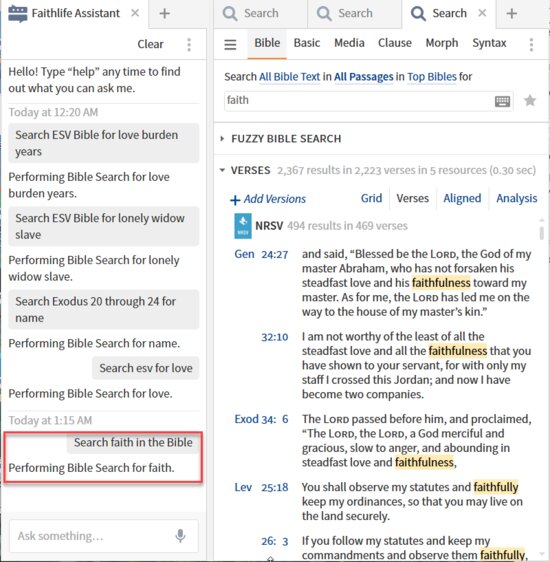Select the Clause search type

click(x=395, y=43)
